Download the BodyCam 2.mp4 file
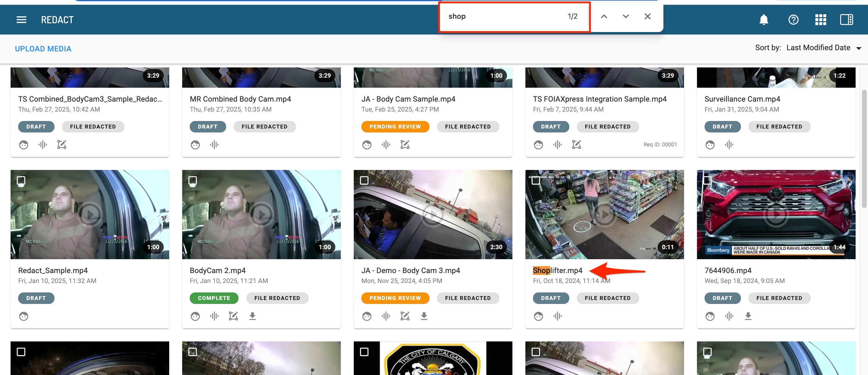Viewport: 868px width, 375px height. point(252,316)
